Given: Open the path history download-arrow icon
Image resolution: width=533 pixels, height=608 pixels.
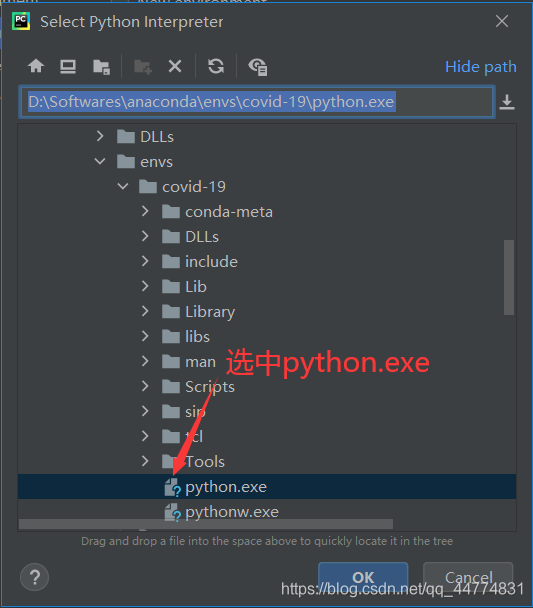Looking at the screenshot, I should 507,102.
